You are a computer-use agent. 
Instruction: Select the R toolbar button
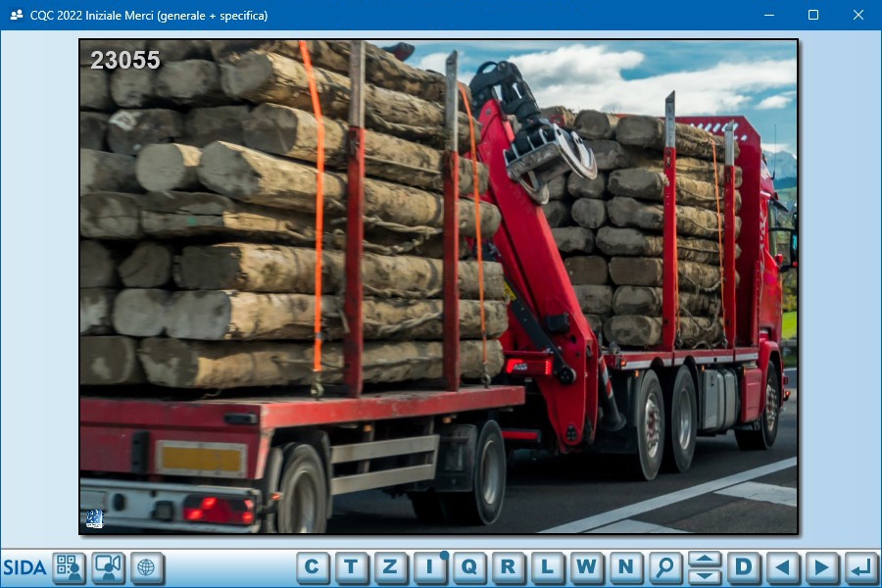point(508,566)
